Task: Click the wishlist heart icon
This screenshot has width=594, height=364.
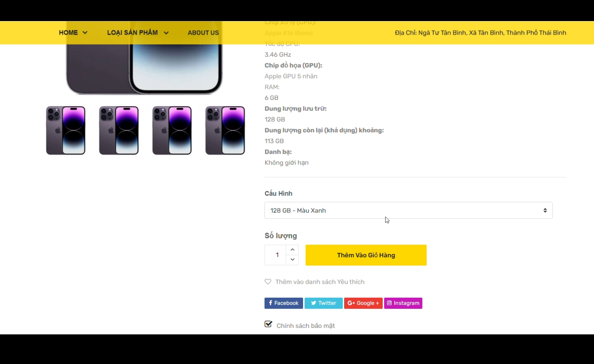Action: [268, 282]
